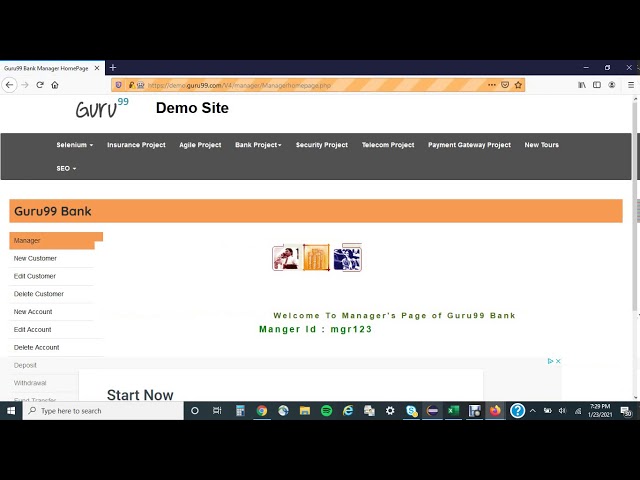Screen dimensions: 640x480
Task: Open the Deposit sidebar link
Action: (25, 365)
